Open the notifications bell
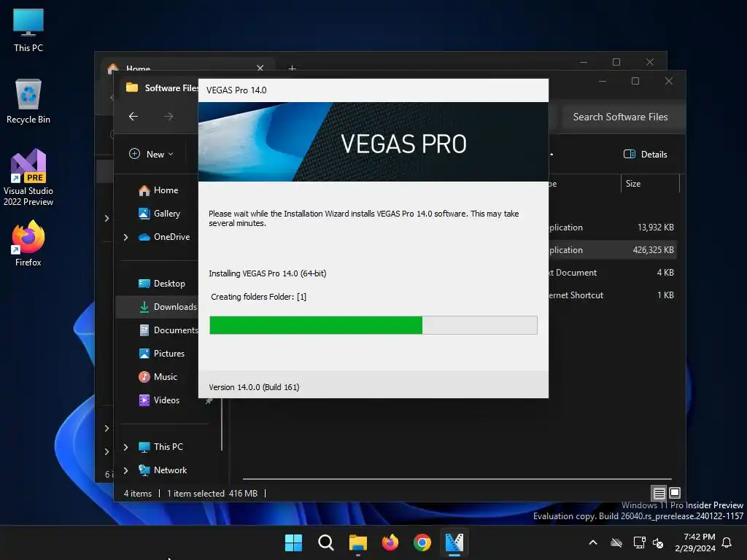Image resolution: width=747 pixels, height=560 pixels. 727,542
